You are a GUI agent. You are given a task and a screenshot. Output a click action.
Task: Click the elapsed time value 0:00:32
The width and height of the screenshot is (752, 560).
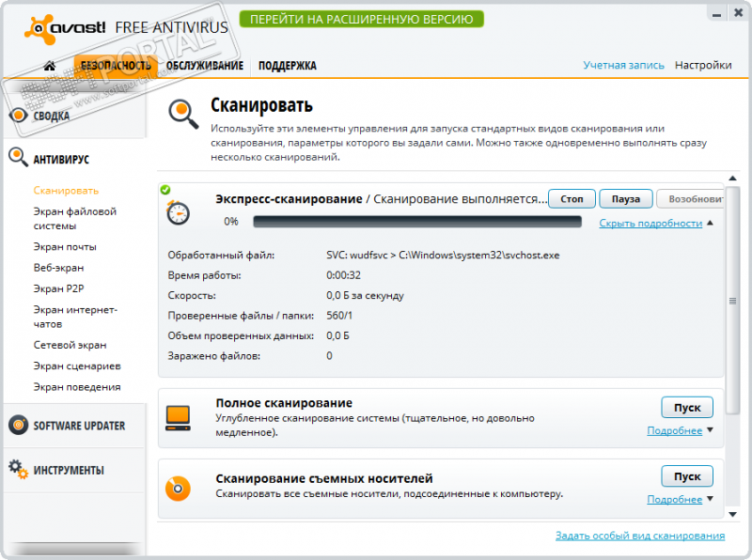pos(343,275)
